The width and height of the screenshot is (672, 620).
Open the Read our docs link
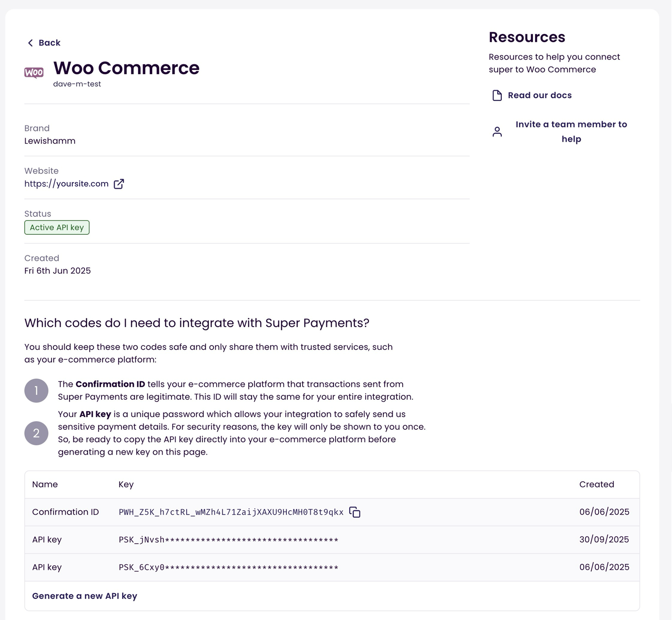click(x=540, y=95)
